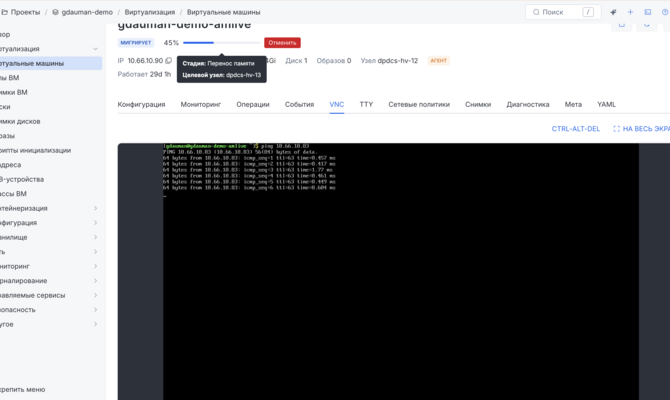Select the VNC tab

[x=337, y=104]
